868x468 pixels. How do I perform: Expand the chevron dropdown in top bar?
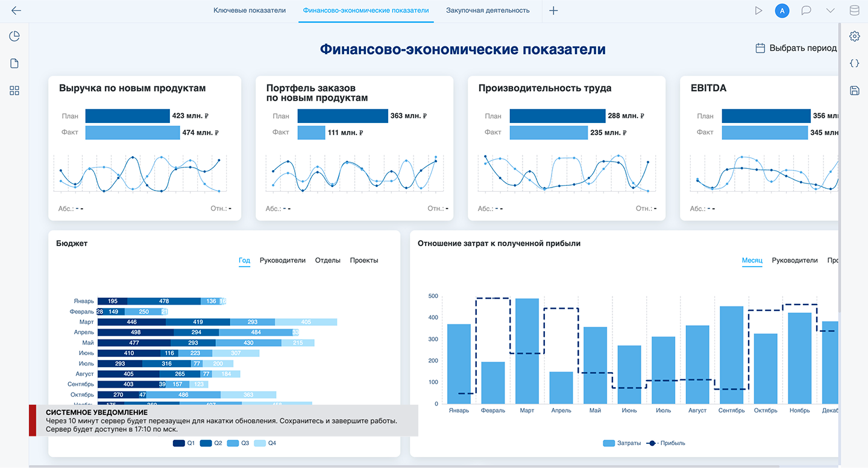(x=830, y=11)
